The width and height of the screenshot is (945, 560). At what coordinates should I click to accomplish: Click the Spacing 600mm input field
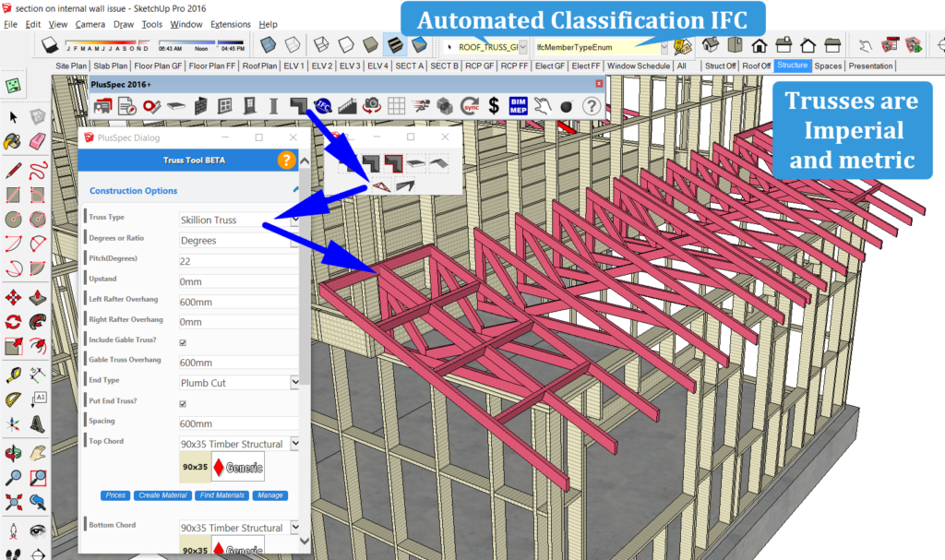(239, 423)
